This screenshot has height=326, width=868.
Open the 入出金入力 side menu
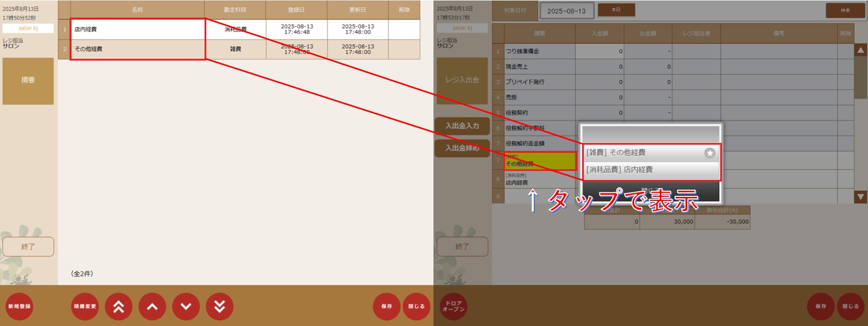[x=462, y=126]
